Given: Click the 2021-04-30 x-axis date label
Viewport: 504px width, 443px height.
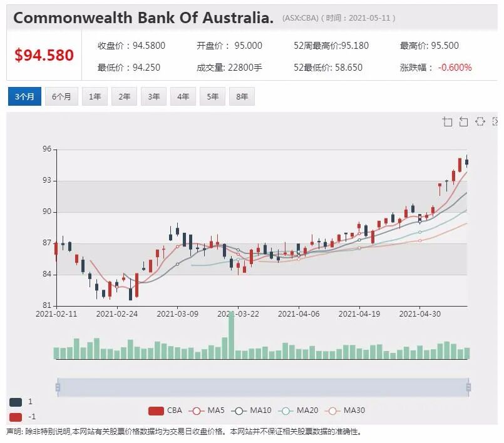Looking at the screenshot, I should click(x=419, y=314).
